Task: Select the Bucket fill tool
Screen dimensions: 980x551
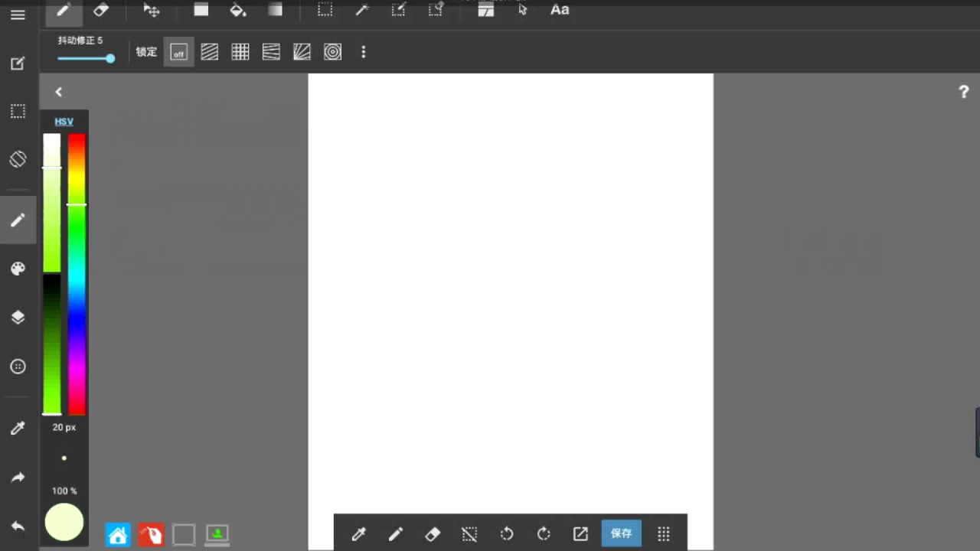Action: coord(238,10)
